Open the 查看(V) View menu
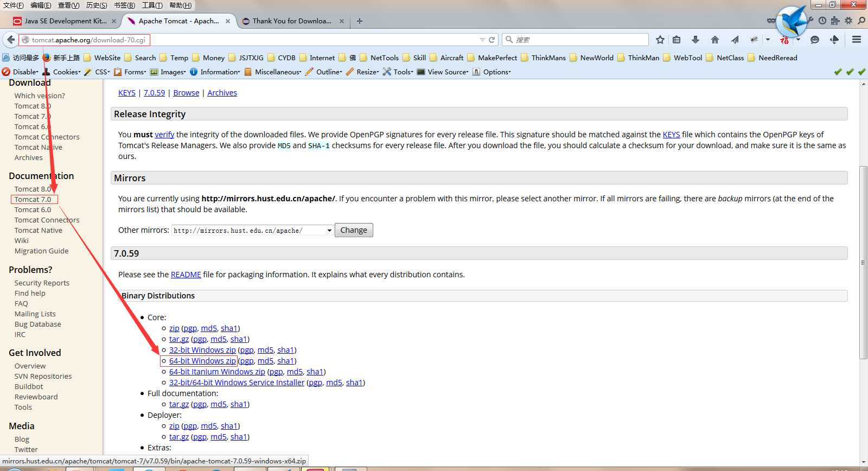The image size is (868, 471). pos(68,5)
